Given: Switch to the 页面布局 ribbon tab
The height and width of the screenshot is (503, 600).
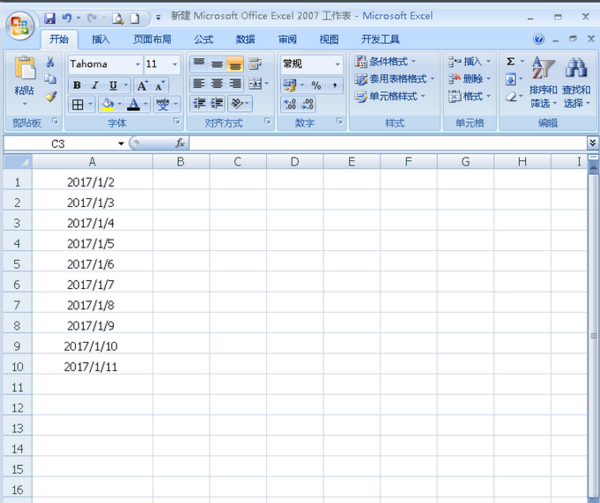Looking at the screenshot, I should (152, 39).
